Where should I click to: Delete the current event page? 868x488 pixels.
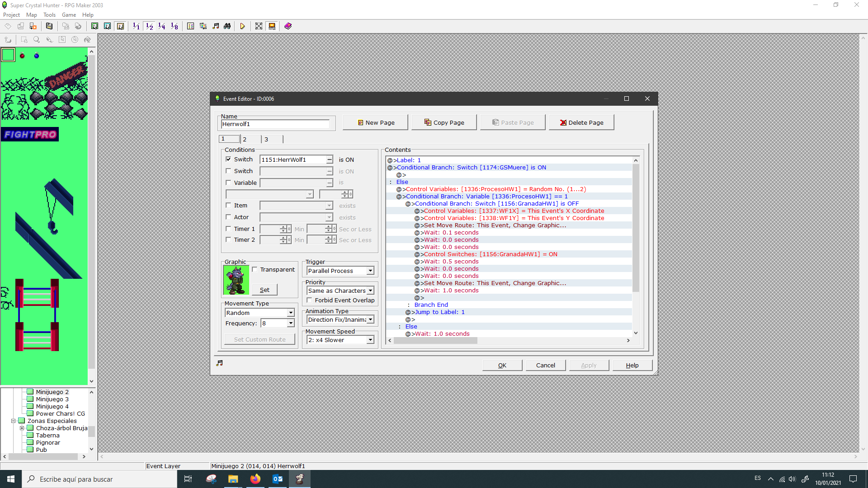pos(581,122)
